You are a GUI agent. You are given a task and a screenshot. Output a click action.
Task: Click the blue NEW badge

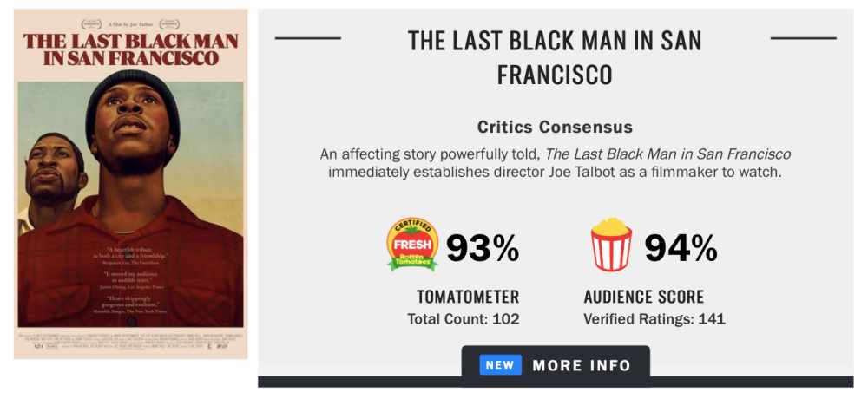(501, 365)
